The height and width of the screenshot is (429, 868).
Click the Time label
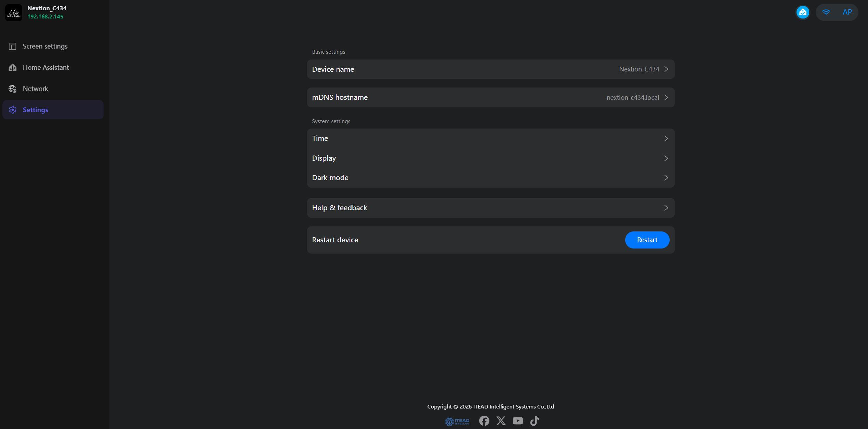[320, 138]
